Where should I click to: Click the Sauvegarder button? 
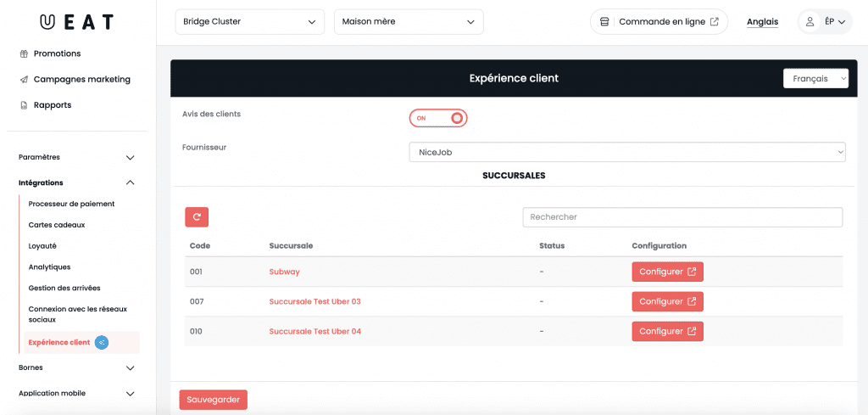[213, 400]
